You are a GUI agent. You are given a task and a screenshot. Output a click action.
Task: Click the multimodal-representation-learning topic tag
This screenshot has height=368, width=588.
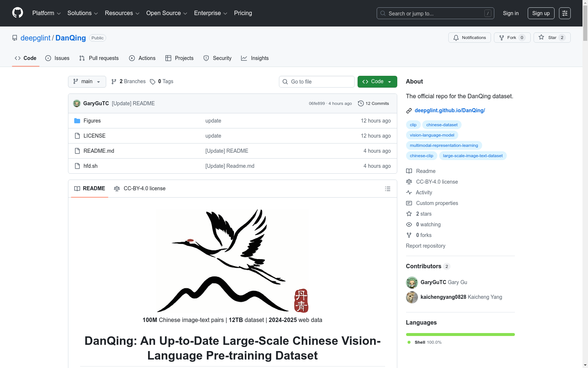click(x=444, y=145)
